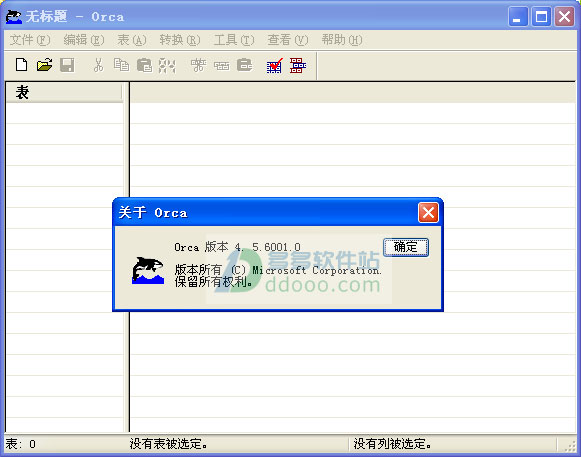Open the 编辑(E) menu
This screenshot has width=581, height=457.
pos(84,40)
